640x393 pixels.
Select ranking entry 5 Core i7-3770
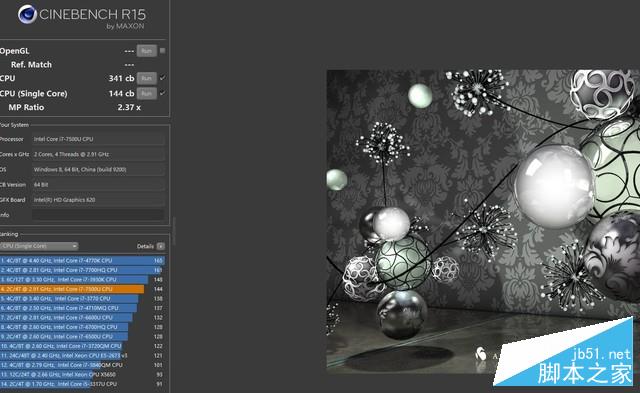(x=82, y=298)
